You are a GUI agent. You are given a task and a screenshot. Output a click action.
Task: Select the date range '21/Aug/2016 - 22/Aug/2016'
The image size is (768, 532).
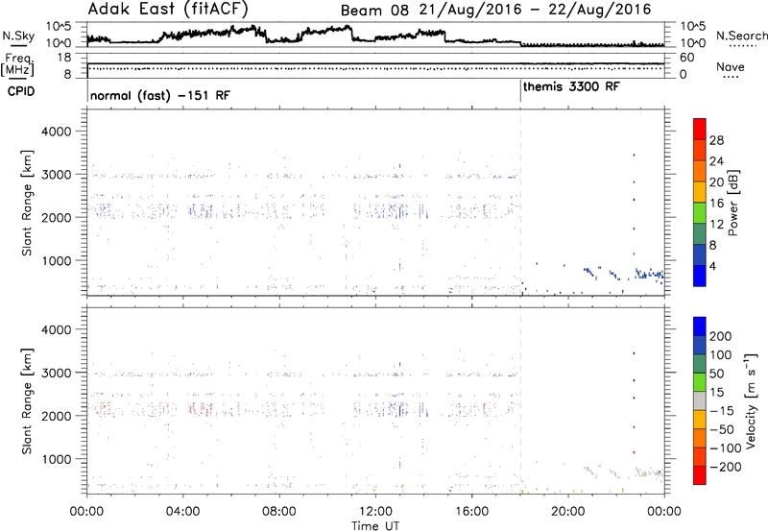(536, 10)
